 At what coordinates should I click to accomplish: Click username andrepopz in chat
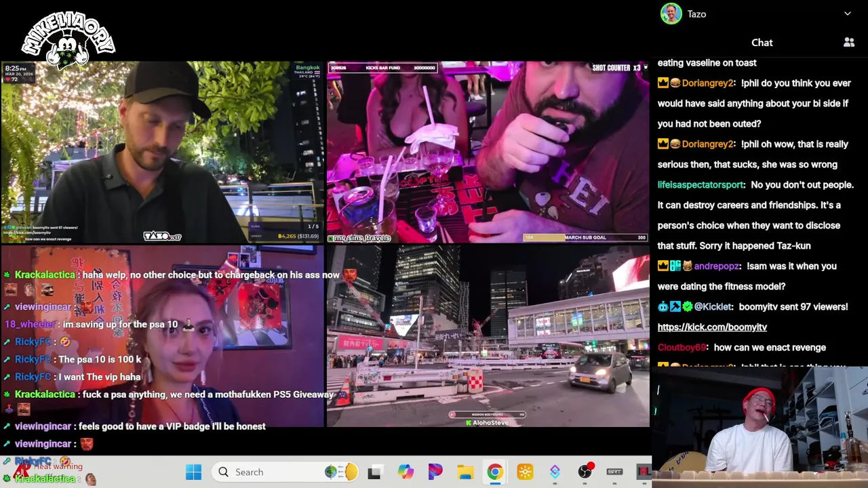(717, 266)
